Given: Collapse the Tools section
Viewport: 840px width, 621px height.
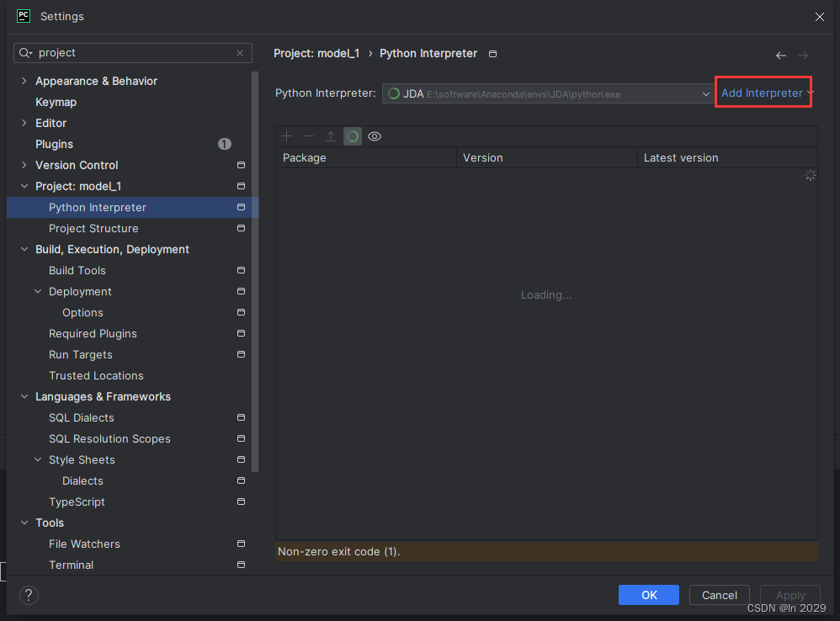Looking at the screenshot, I should tap(24, 523).
